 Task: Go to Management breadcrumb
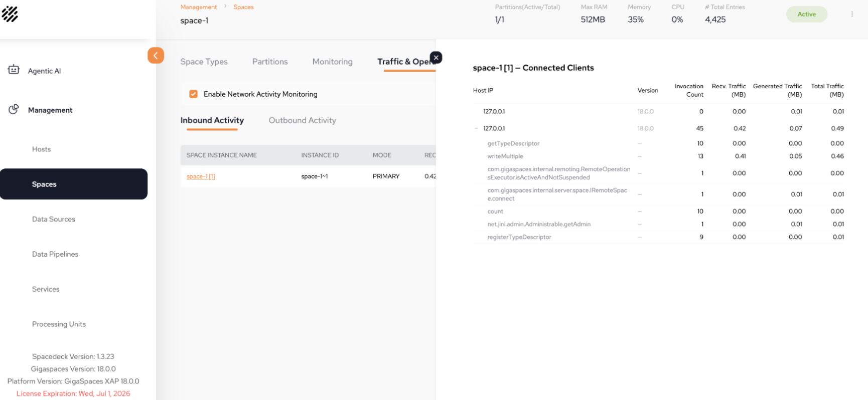pos(199,7)
